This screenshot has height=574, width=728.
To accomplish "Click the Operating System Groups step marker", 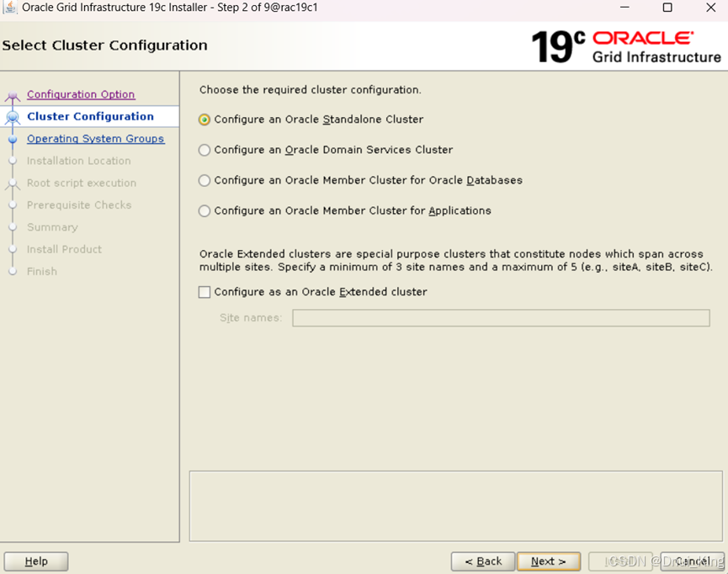I will pos(13,140).
